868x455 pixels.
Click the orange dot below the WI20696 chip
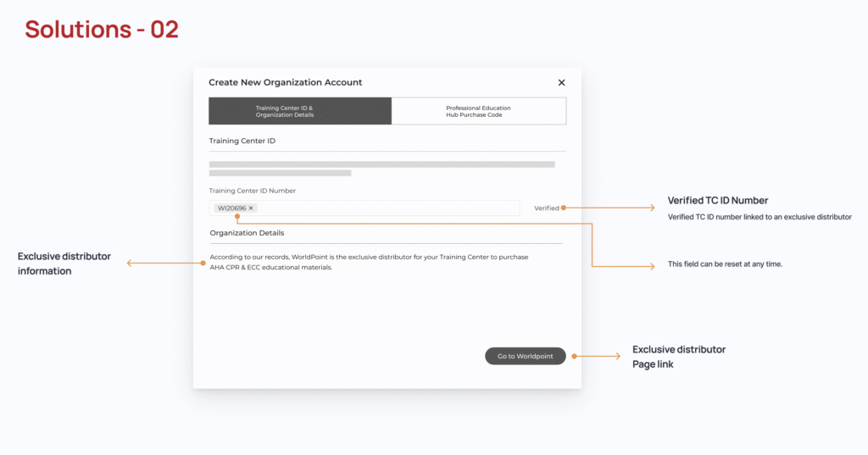pyautogui.click(x=237, y=216)
